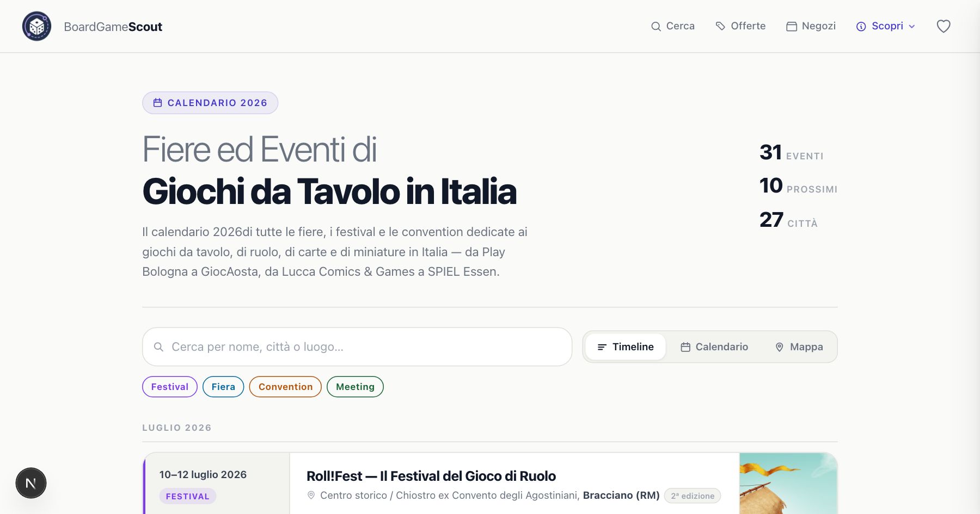Click the round N developer tools button
Image resolution: width=980 pixels, height=514 pixels.
point(31,483)
